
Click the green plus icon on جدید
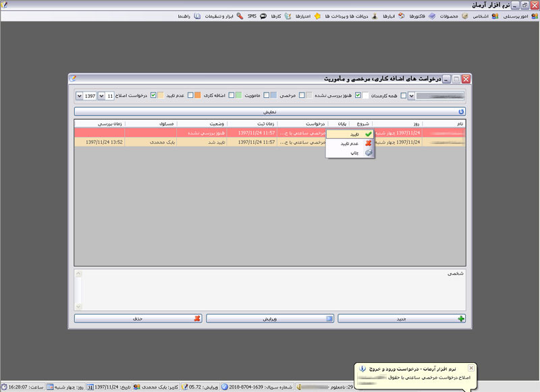[461, 318]
